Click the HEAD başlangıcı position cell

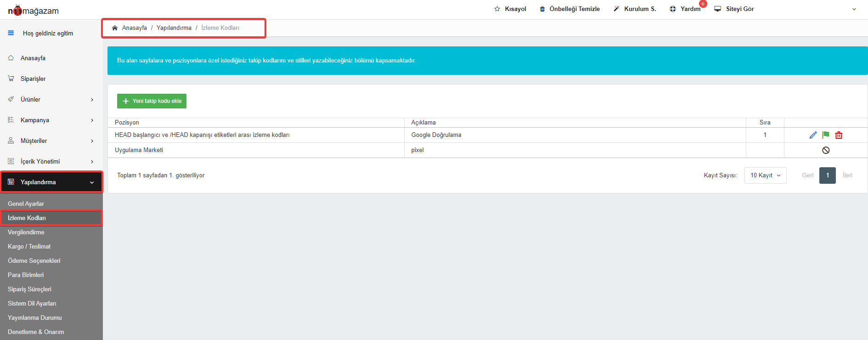pyautogui.click(x=256, y=135)
